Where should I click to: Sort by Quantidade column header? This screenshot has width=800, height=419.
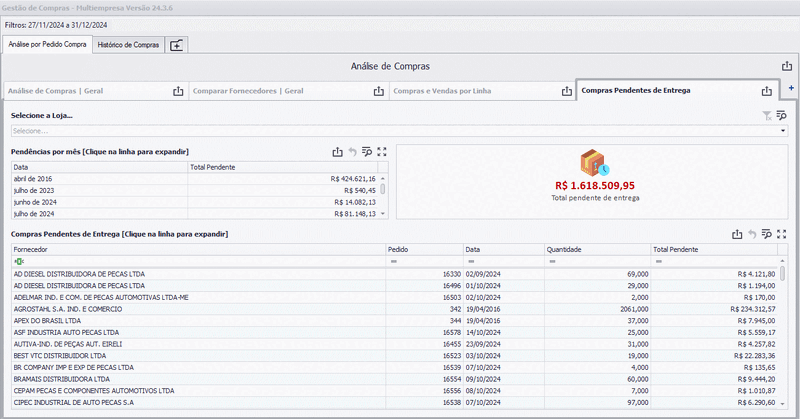pyautogui.click(x=597, y=250)
